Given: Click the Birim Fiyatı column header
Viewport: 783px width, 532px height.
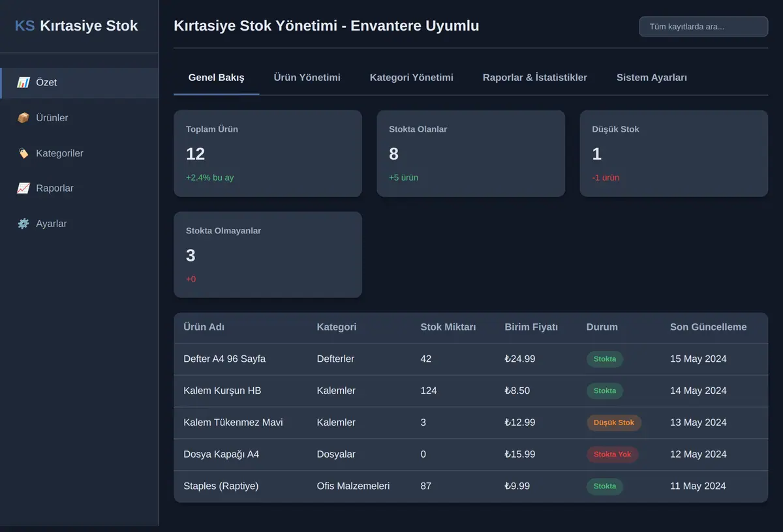Looking at the screenshot, I should 531,327.
